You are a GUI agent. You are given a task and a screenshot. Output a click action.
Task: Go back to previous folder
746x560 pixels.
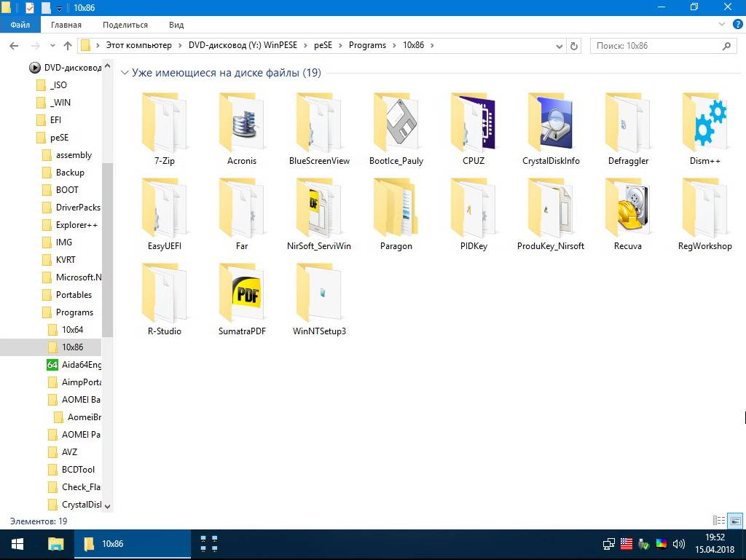click(x=15, y=46)
